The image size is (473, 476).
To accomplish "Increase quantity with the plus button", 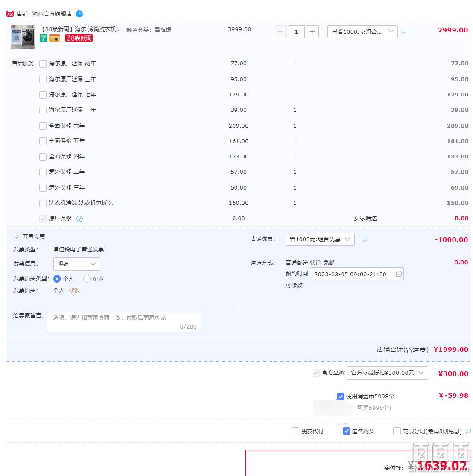I will [x=312, y=32].
